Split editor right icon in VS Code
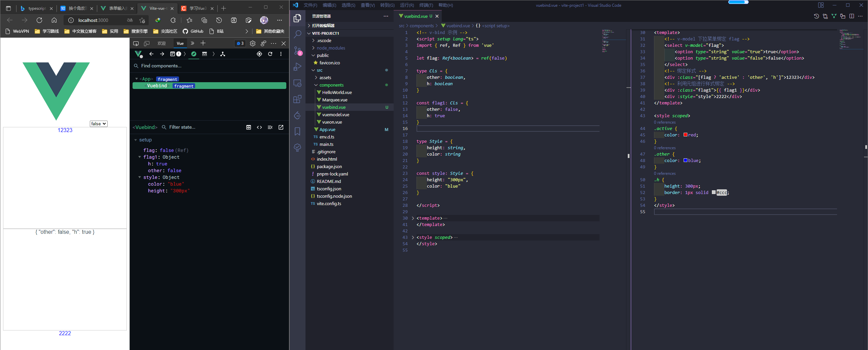 click(x=852, y=16)
